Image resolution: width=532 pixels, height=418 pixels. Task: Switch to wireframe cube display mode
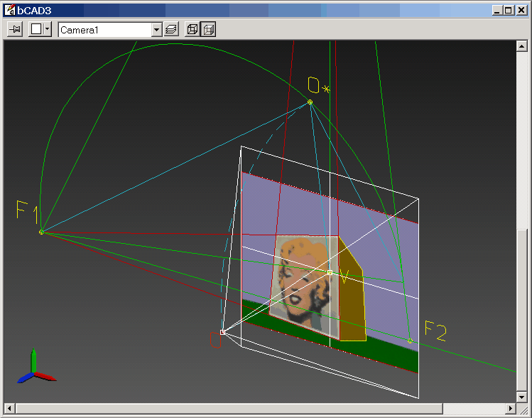pyautogui.click(x=192, y=29)
